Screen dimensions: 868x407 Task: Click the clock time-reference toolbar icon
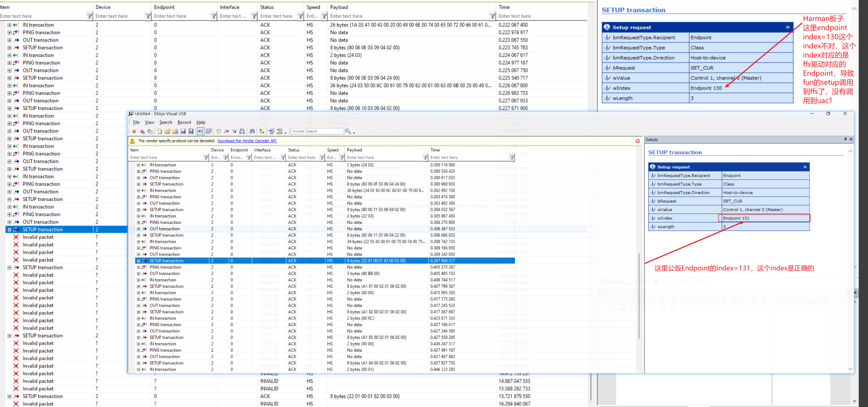click(x=219, y=131)
